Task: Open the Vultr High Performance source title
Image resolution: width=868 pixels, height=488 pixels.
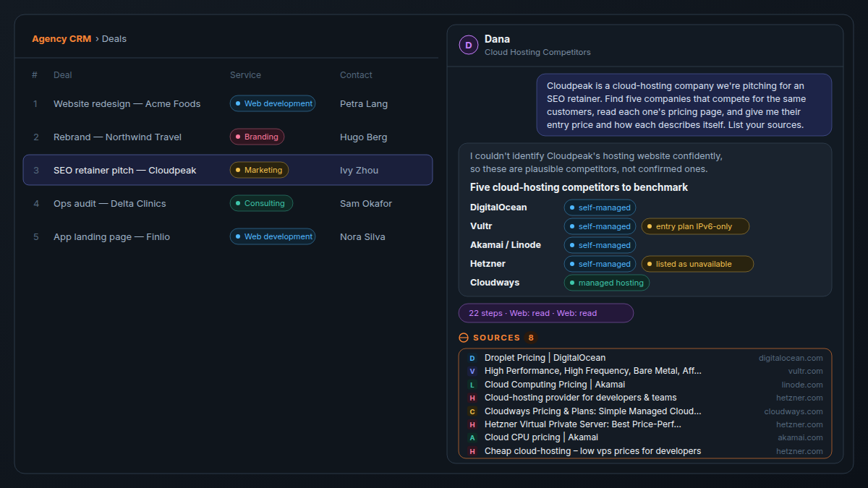Action: (x=593, y=371)
